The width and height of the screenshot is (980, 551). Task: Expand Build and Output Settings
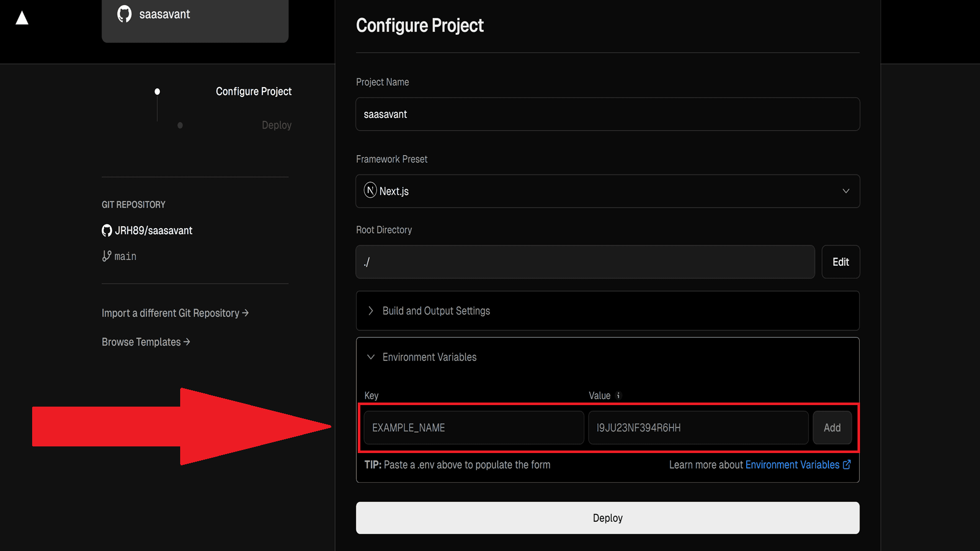(x=607, y=311)
